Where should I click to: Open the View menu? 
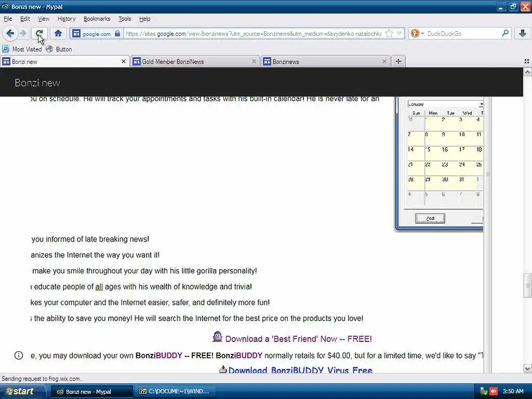(x=44, y=19)
